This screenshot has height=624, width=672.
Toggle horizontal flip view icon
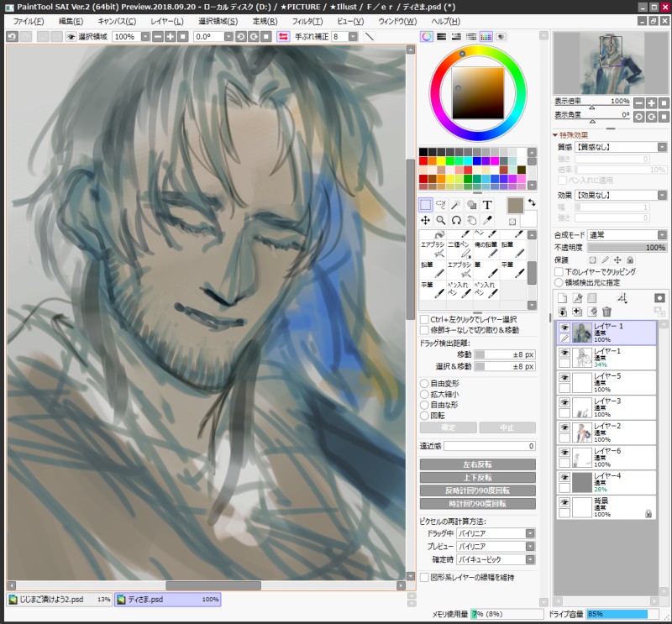[283, 36]
